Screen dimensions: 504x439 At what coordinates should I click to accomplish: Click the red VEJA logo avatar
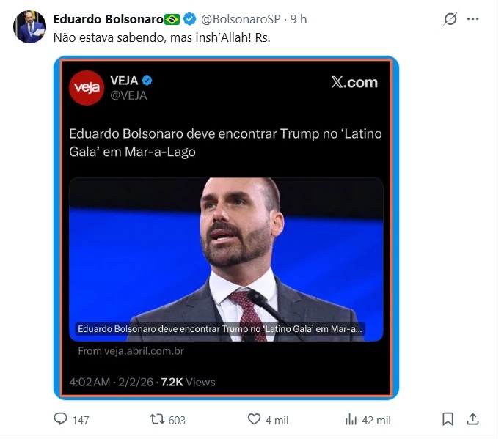(x=86, y=88)
